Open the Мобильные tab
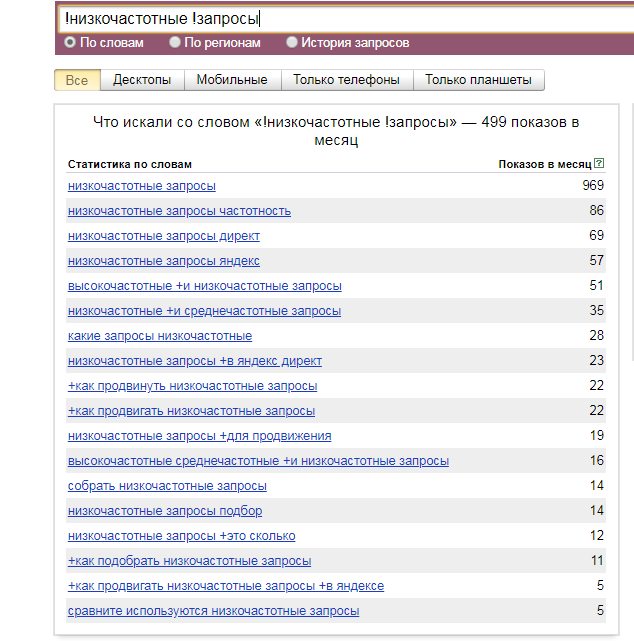This screenshot has width=634, height=641. pyautogui.click(x=232, y=80)
